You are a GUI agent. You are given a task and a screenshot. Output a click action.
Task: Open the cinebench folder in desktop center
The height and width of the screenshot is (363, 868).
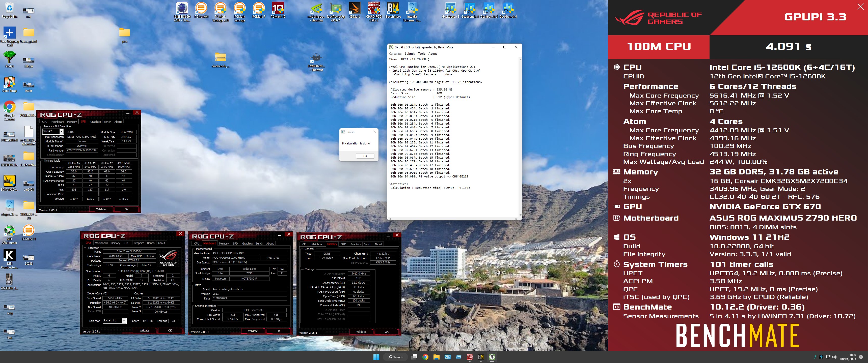(x=220, y=60)
